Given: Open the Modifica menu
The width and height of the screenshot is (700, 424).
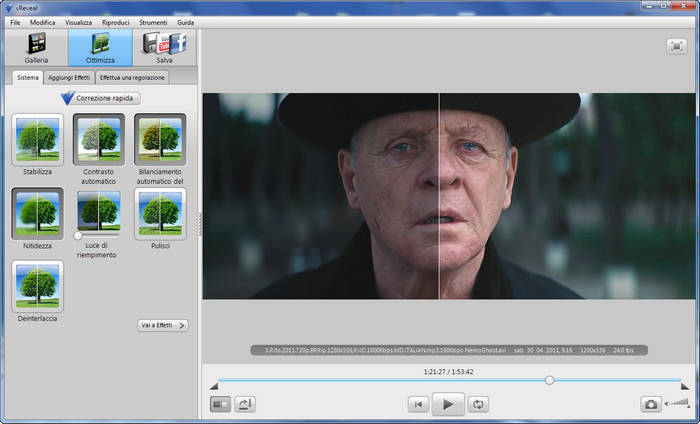Looking at the screenshot, I should click(x=42, y=22).
